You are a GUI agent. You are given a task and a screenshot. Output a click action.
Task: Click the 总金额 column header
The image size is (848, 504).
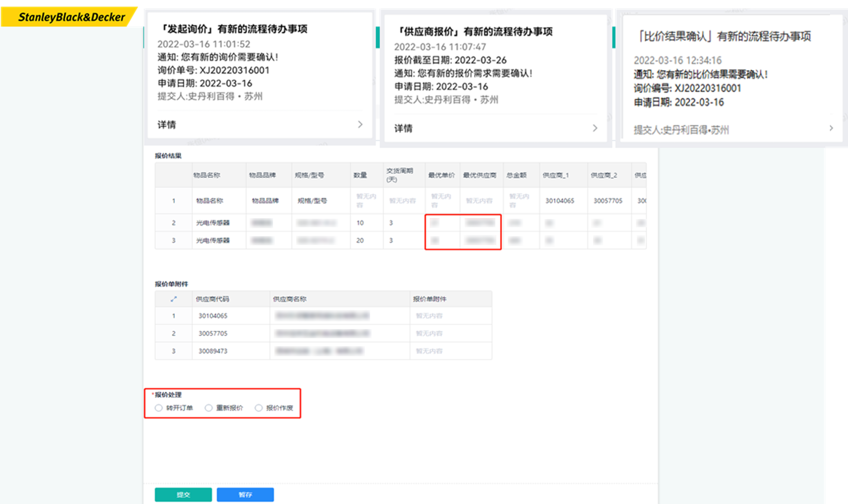tap(516, 175)
